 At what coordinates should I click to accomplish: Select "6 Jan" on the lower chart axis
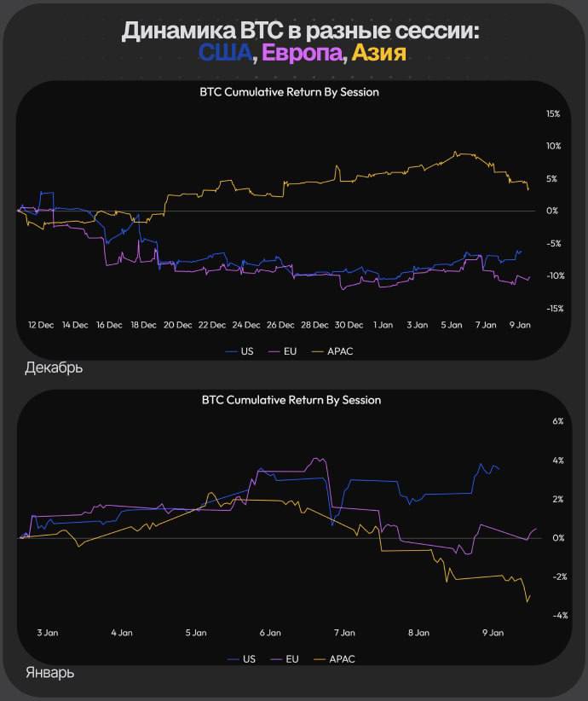(x=269, y=633)
